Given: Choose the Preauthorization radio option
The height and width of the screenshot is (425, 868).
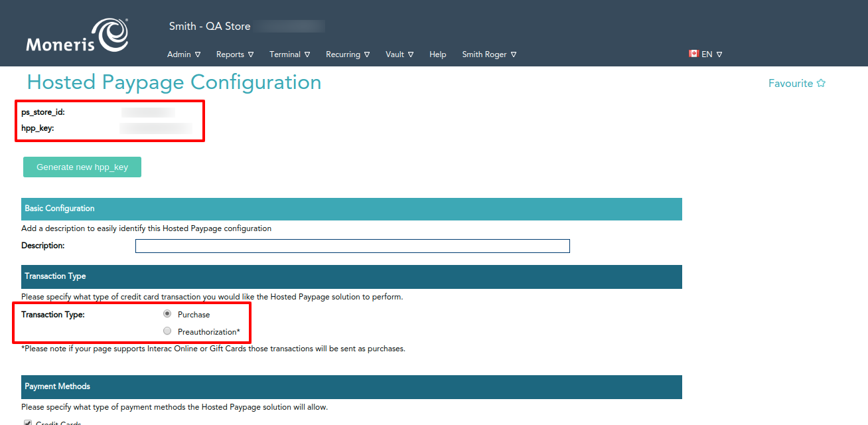Looking at the screenshot, I should pos(167,331).
